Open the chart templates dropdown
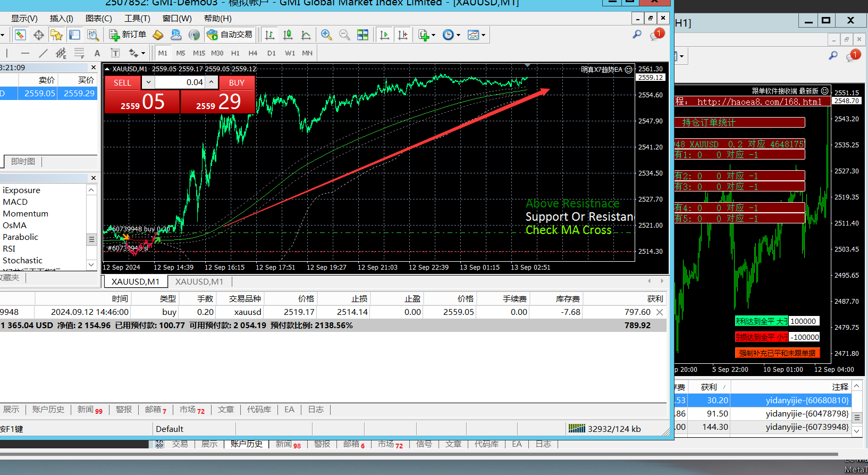The height and width of the screenshot is (475, 868). click(476, 35)
